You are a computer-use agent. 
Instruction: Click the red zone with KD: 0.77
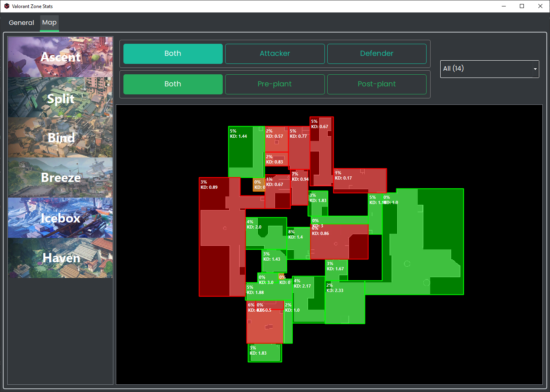299,149
